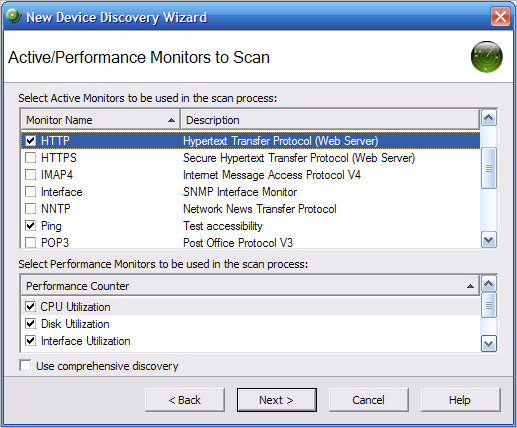Cancel the discovery wizard
Image resolution: width=517 pixels, height=428 pixels.
point(369,400)
